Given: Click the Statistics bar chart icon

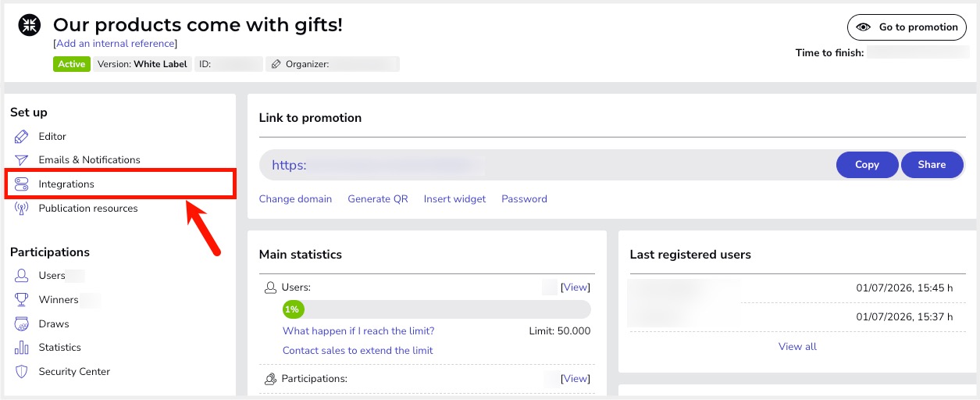Looking at the screenshot, I should tap(22, 348).
